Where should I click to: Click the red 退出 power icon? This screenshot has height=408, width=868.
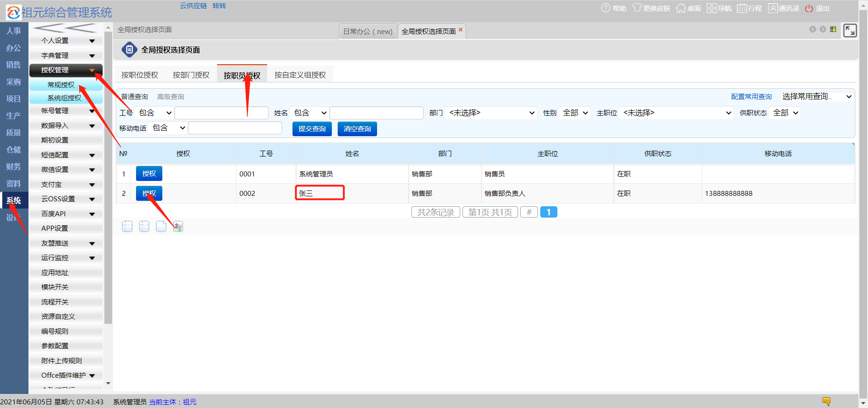click(809, 8)
